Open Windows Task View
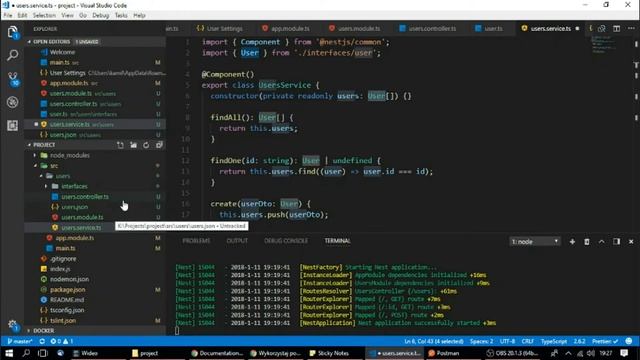The image size is (640, 360). (x=42, y=353)
